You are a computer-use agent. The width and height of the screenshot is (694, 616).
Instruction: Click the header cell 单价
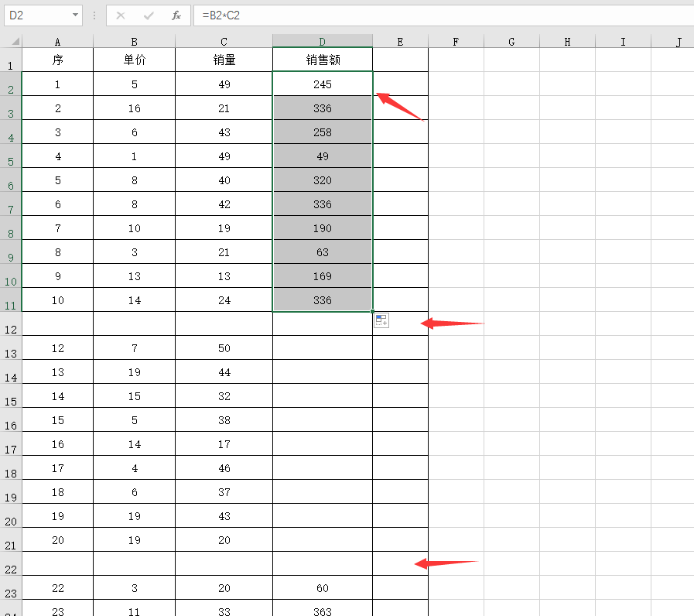click(134, 60)
